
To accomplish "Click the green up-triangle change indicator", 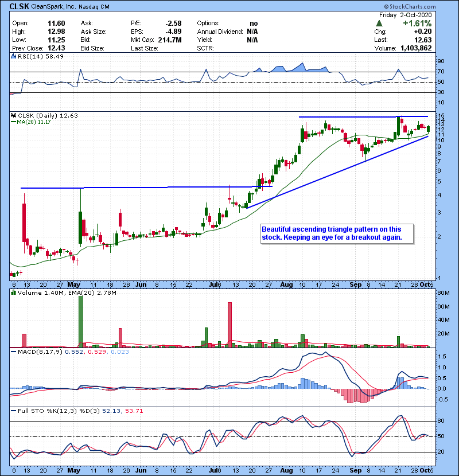I will point(379,24).
